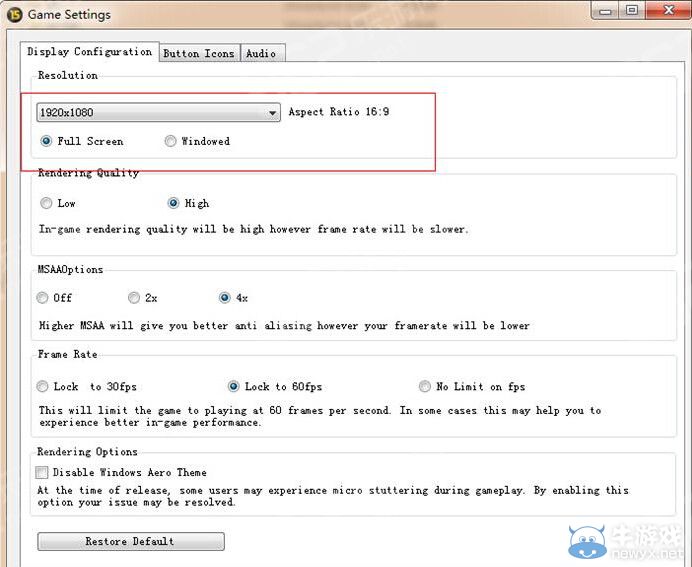
Task: Click the Resolution group heading
Action: [68, 75]
